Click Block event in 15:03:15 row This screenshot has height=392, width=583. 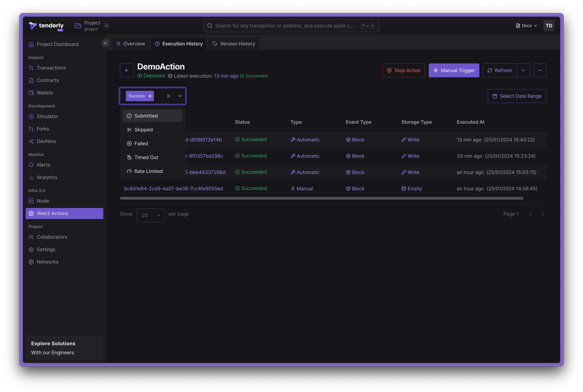355,172
